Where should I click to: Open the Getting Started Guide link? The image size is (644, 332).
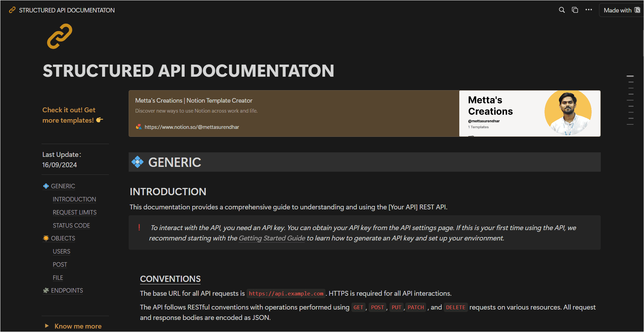[x=272, y=238]
